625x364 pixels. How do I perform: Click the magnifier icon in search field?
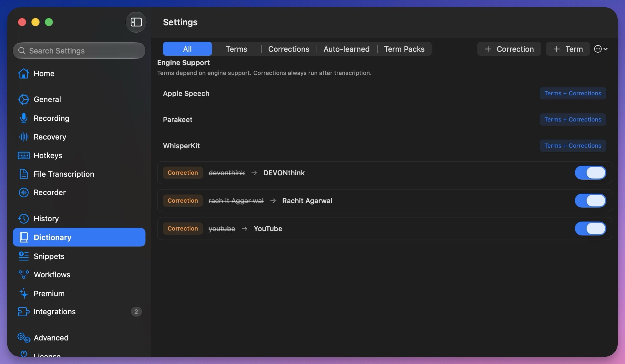coord(22,51)
